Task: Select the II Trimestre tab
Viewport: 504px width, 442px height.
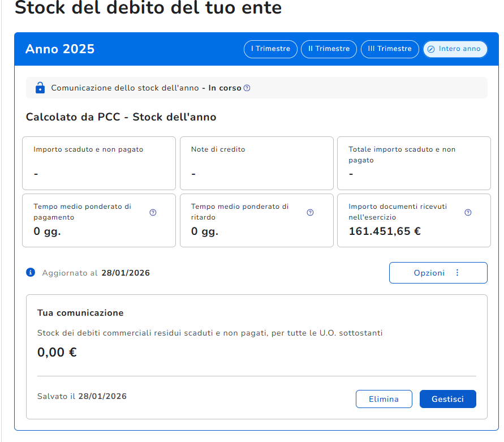Action: [x=329, y=49]
